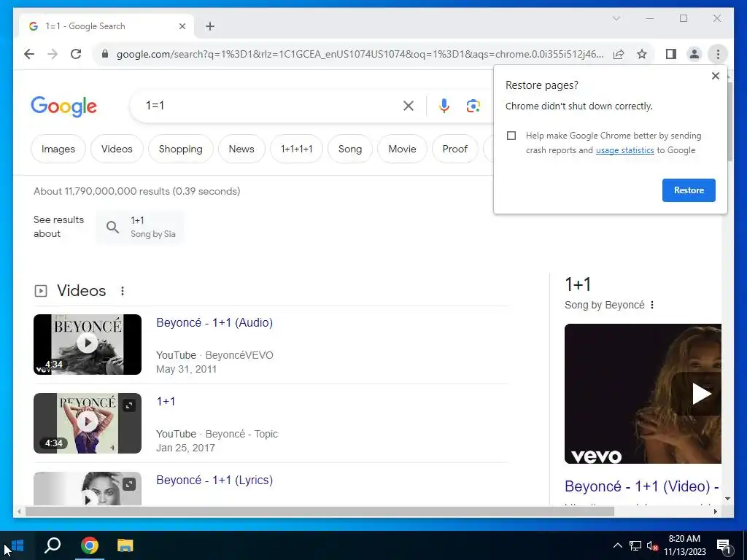Open the Chrome profile avatar icon
Image resolution: width=747 pixels, height=560 pixels.
click(x=694, y=54)
